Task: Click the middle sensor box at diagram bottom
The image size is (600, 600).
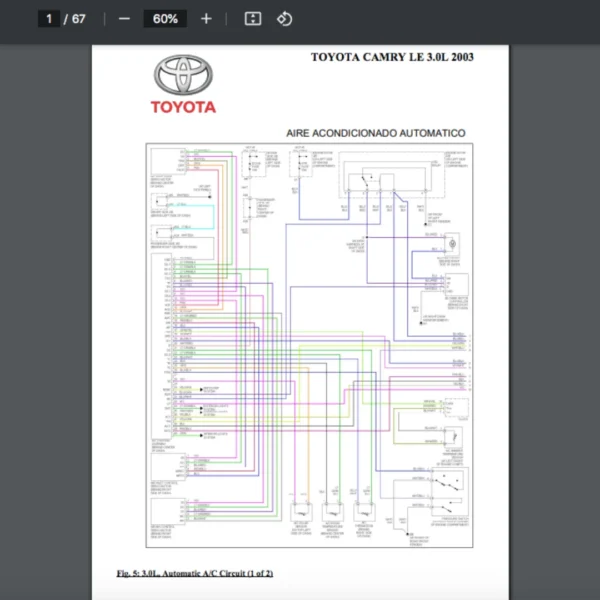Action: coord(332,511)
